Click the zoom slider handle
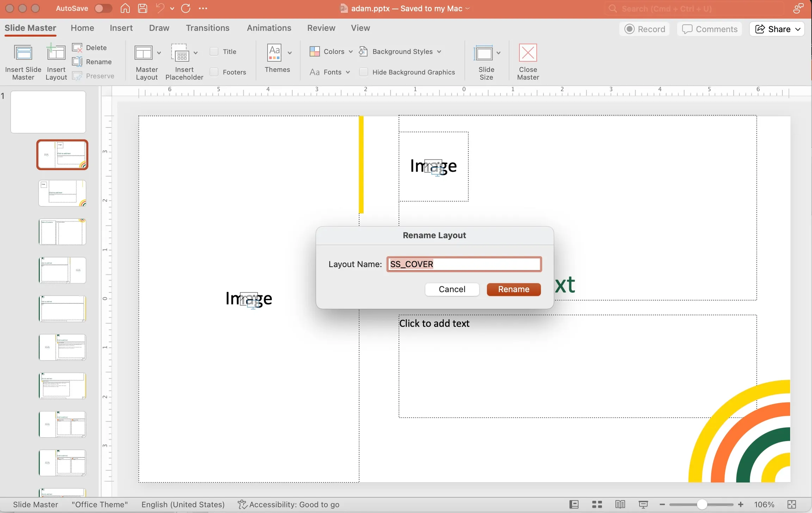Viewport: 812px width, 513px height. pos(702,505)
